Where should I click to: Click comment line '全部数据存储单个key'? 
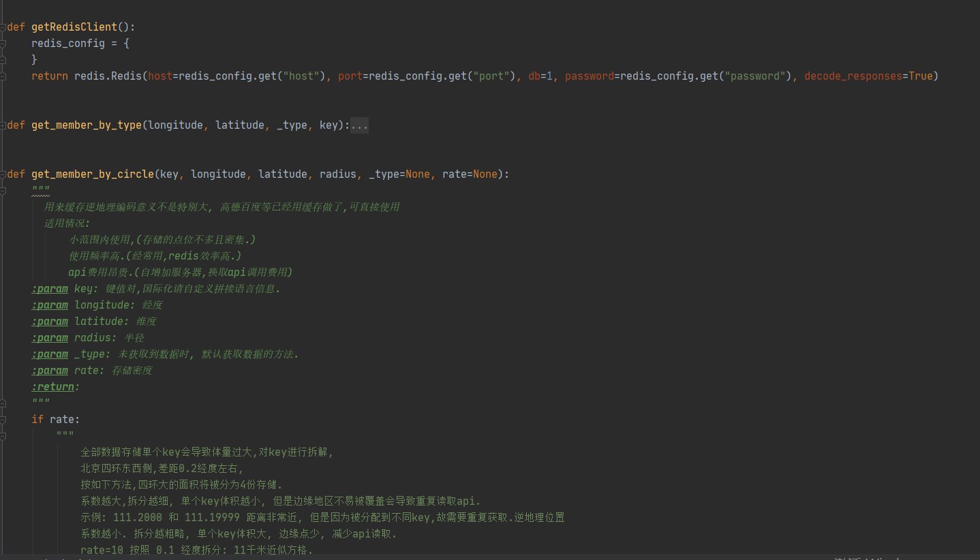206,452
